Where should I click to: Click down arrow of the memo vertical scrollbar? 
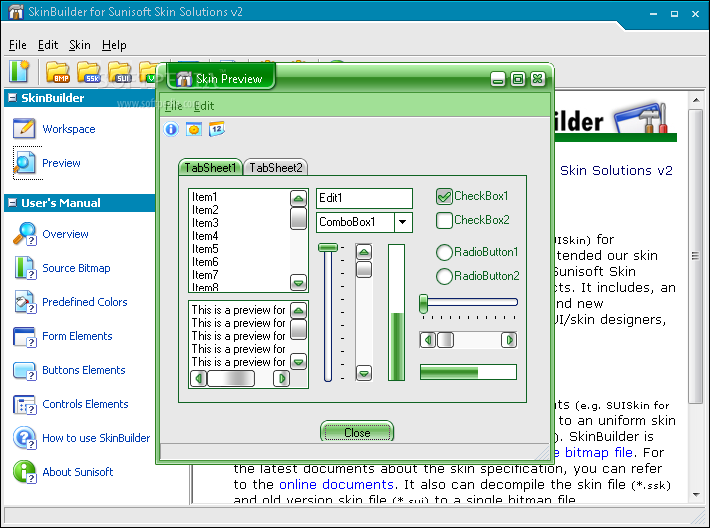[x=298, y=361]
